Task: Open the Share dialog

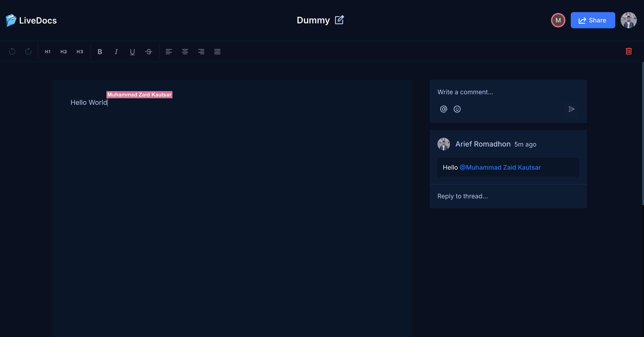Action: [593, 20]
